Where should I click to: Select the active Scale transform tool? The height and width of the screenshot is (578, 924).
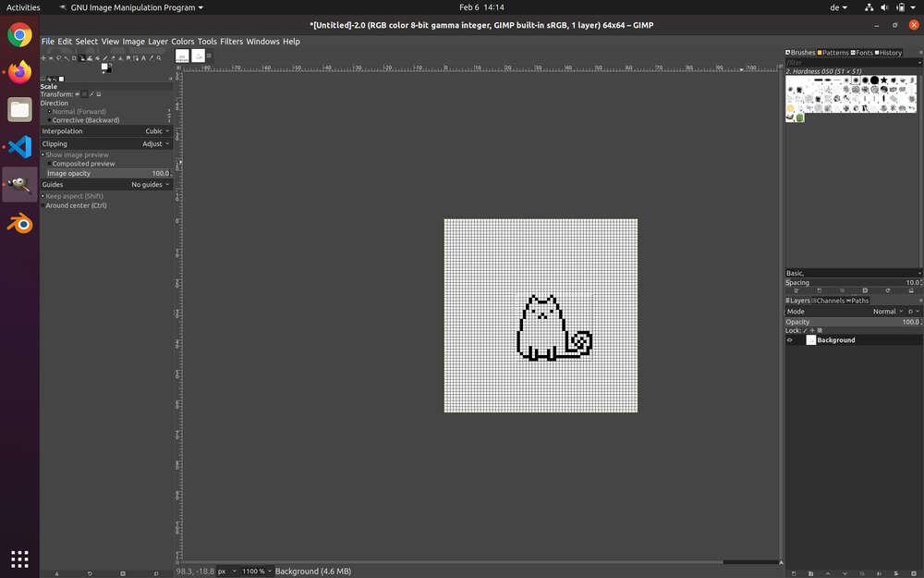point(82,57)
